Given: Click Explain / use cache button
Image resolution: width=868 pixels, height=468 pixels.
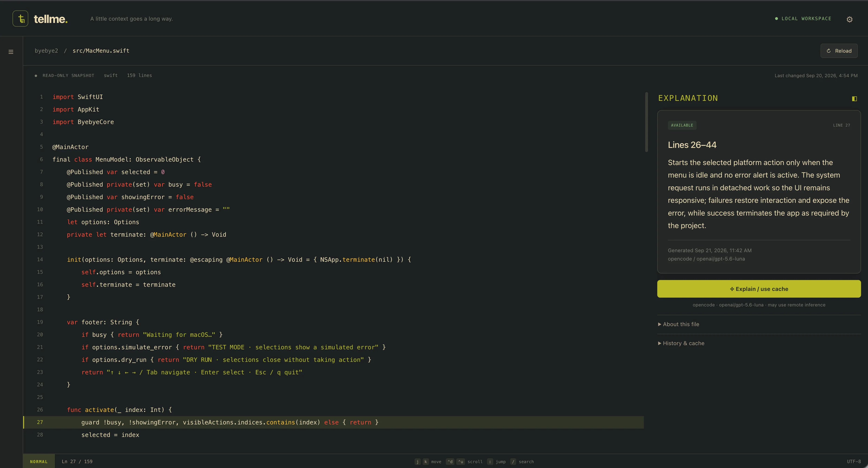Looking at the screenshot, I should click(x=759, y=289).
